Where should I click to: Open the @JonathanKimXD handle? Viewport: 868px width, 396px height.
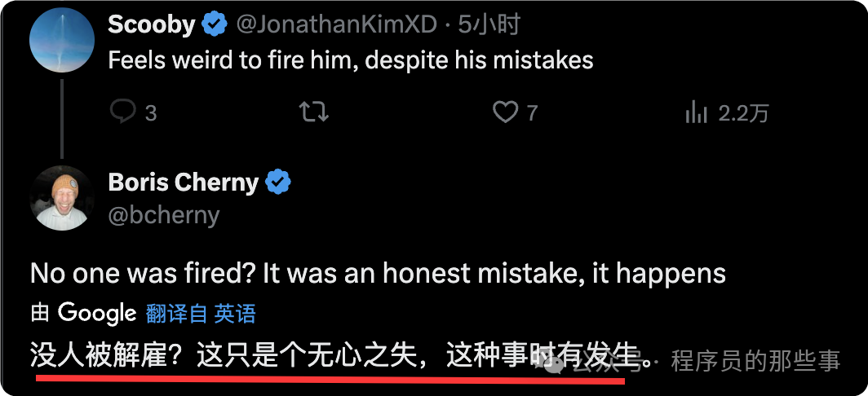tap(336, 25)
